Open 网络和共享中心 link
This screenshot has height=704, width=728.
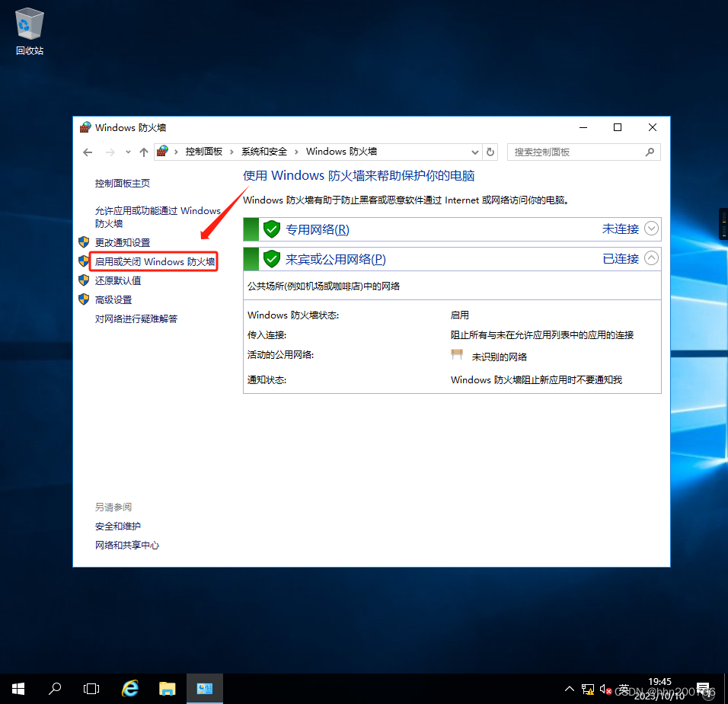[x=127, y=546]
